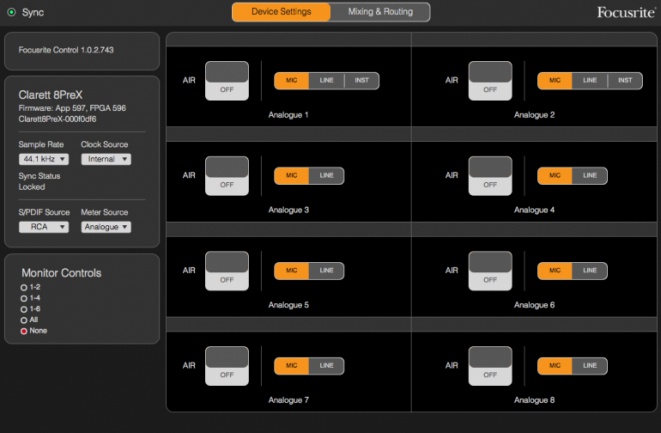The height and width of the screenshot is (433, 661).
Task: Toggle AIR switch for Analogue 1
Action: 227,81
